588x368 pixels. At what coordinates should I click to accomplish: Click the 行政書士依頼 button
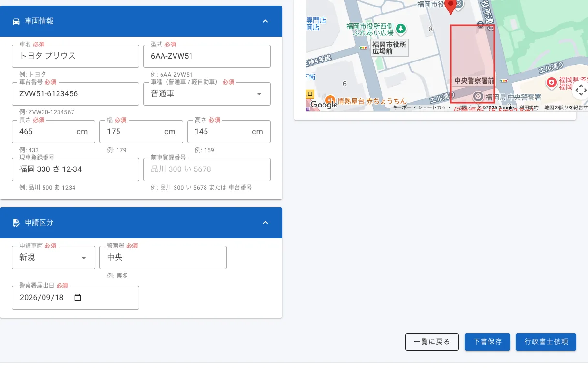[546, 342]
